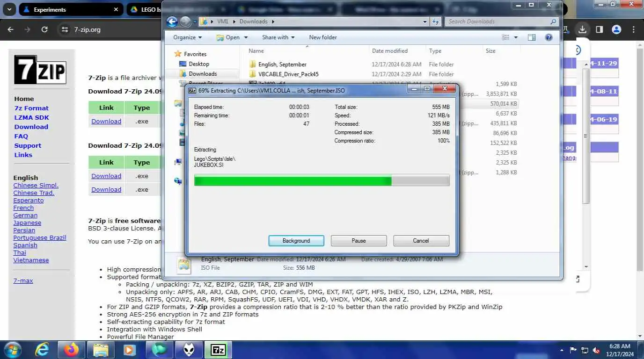Viewport: 644px width, 359px height.
Task: Select the VBCABLE_Driver_Pack45 folder
Action: (x=289, y=74)
